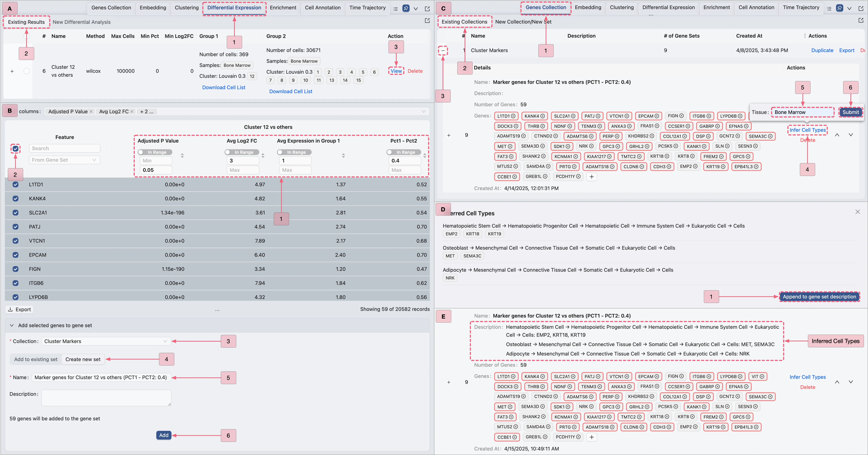Close the Inferred Cell Types panel
The height and width of the screenshot is (455, 868).
click(x=858, y=212)
